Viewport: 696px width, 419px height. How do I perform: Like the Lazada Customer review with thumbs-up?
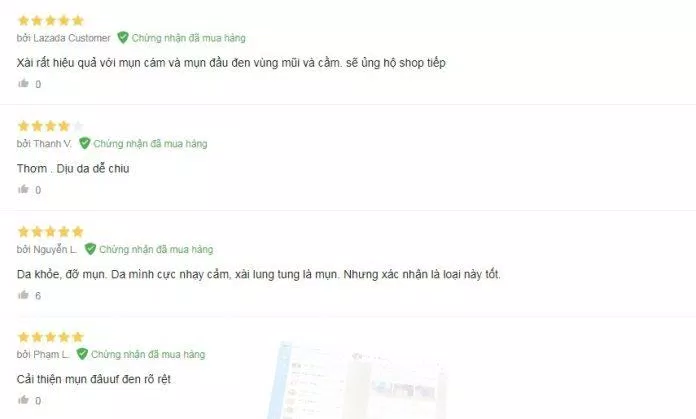tap(24, 83)
